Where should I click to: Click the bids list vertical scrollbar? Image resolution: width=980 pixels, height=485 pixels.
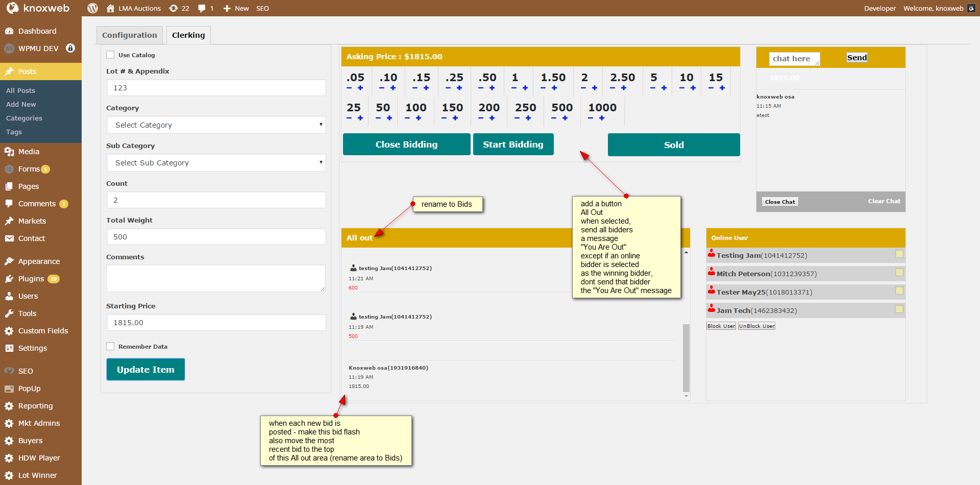[686, 357]
